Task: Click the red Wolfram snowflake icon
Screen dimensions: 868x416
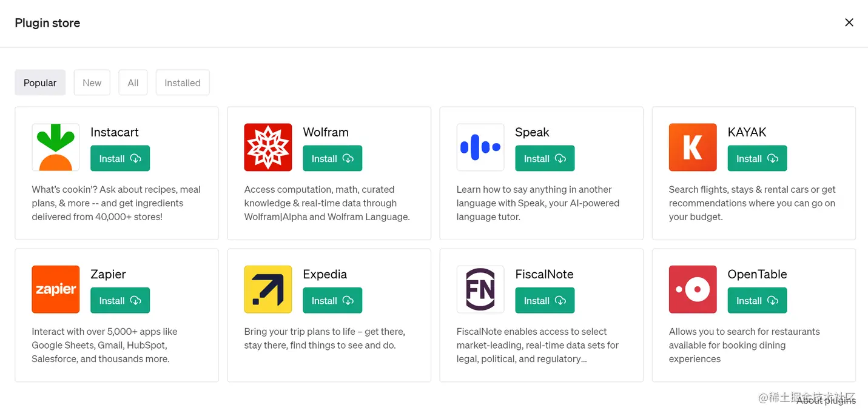Action: pos(268,147)
